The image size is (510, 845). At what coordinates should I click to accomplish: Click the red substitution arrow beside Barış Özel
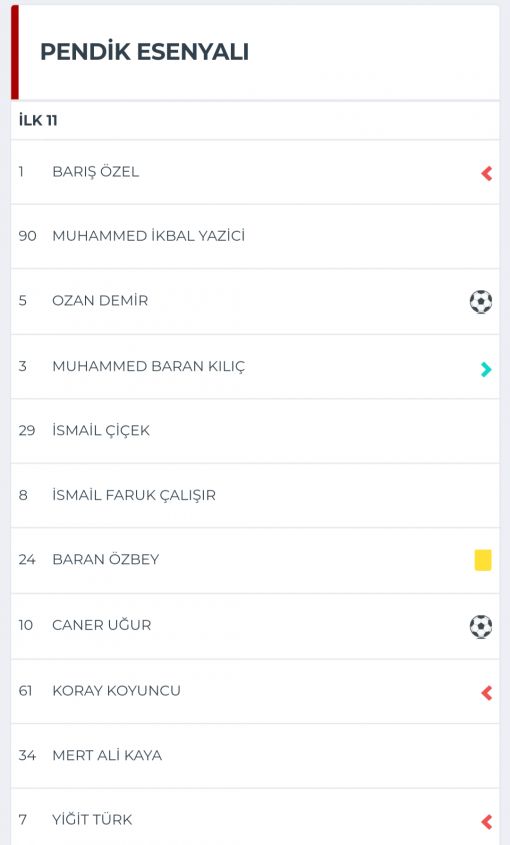click(486, 174)
